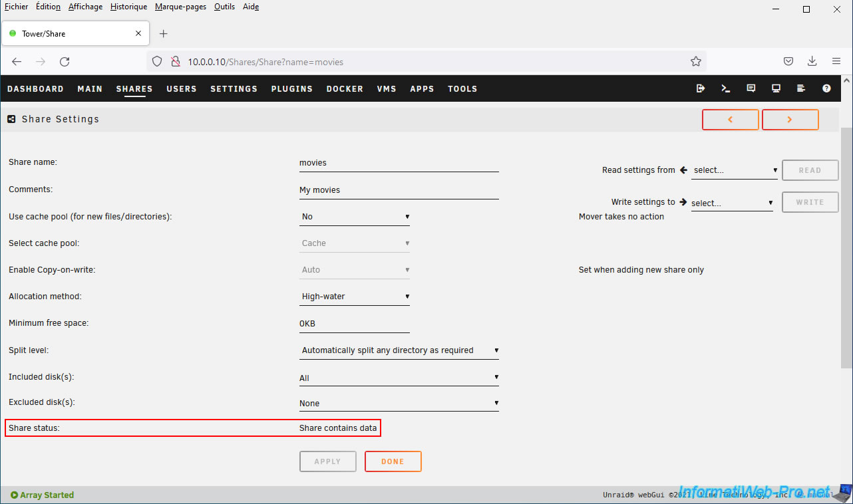Toggle the help question mark icon
Image resolution: width=853 pixels, height=504 pixels.
coord(826,88)
